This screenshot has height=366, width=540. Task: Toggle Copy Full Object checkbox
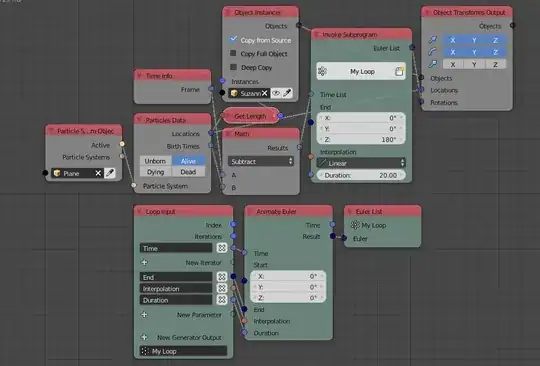(x=233, y=53)
